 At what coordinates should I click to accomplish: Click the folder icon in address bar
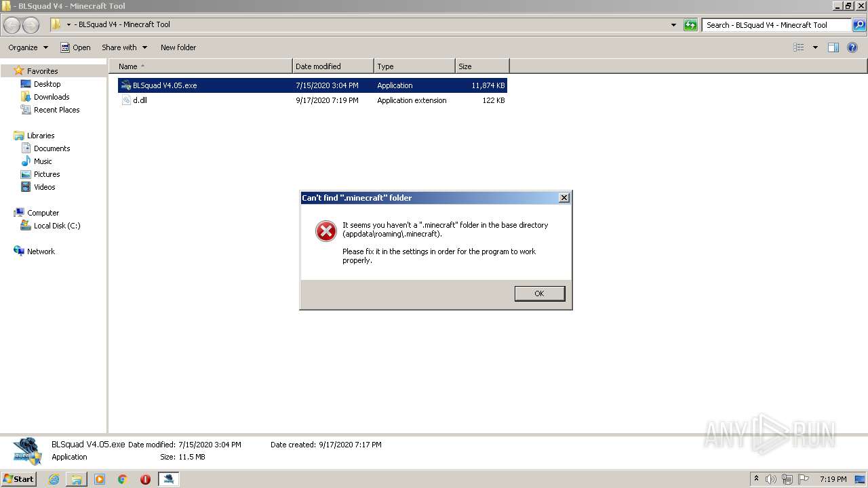56,24
